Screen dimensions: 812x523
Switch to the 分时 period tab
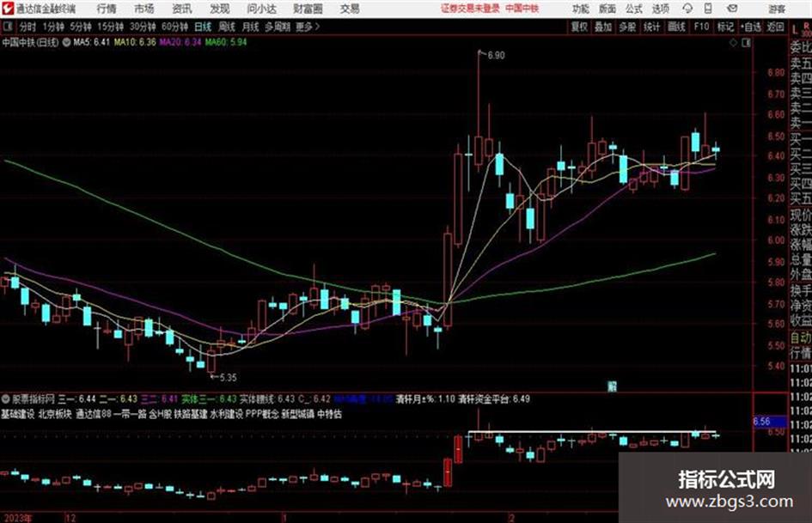[x=28, y=27]
